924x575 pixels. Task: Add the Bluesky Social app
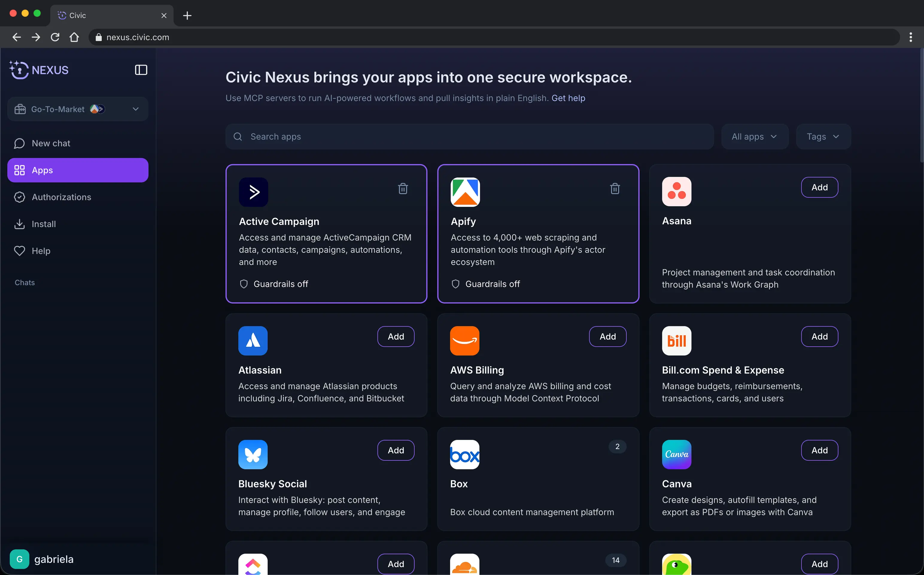[396, 450]
